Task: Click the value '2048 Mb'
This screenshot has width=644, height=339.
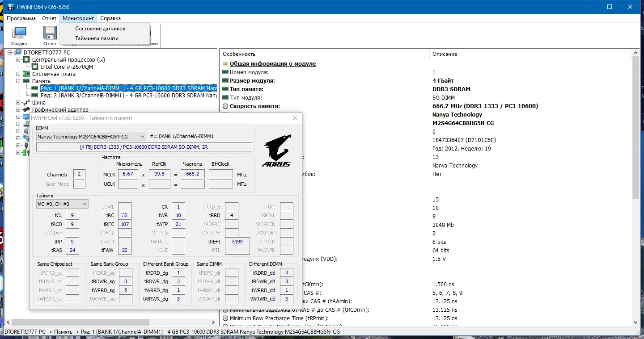Action: pyautogui.click(x=443, y=225)
